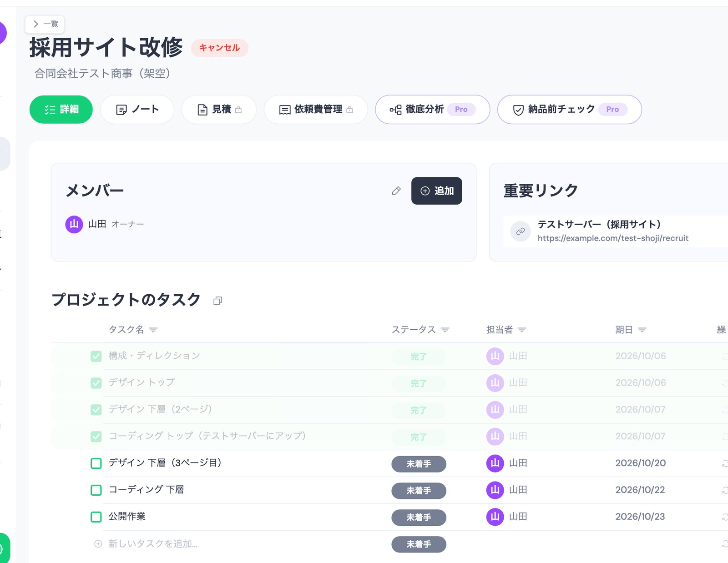Go back via the 一覧 breadcrumb button
The height and width of the screenshot is (563, 728).
tap(45, 24)
